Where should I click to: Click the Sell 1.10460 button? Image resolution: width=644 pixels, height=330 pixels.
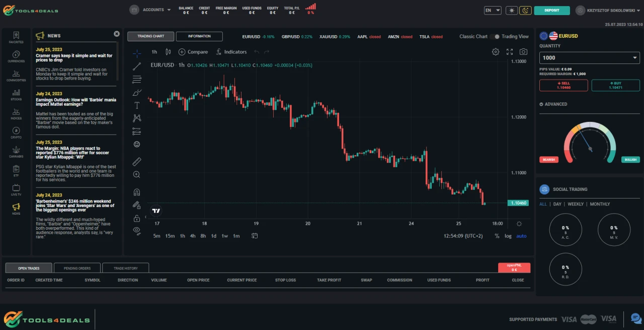[x=563, y=85]
